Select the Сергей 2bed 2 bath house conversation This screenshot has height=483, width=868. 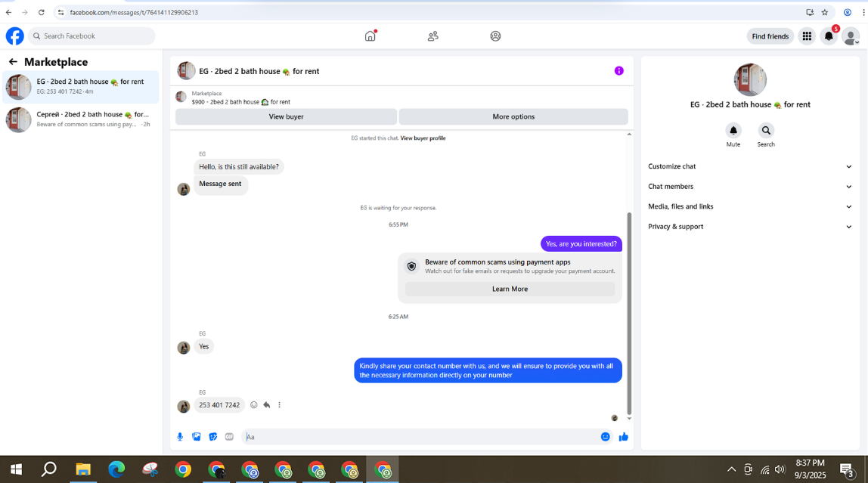[x=81, y=119]
